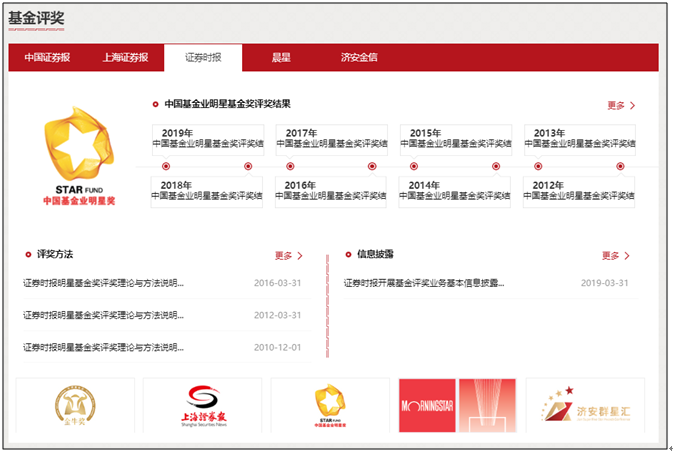Image resolution: width=673 pixels, height=454 pixels.
Task: Click the red bullet beside 评奖方法 heading
Action: pyautogui.click(x=28, y=255)
